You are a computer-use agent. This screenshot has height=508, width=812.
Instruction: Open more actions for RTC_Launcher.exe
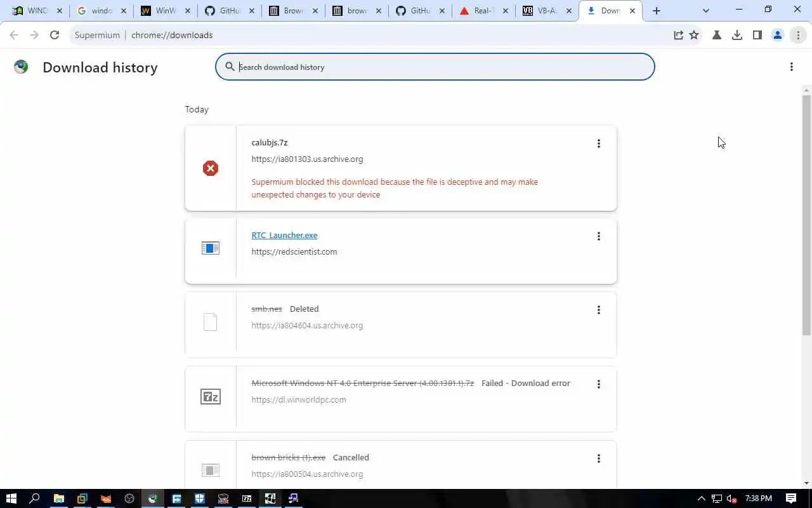point(598,236)
